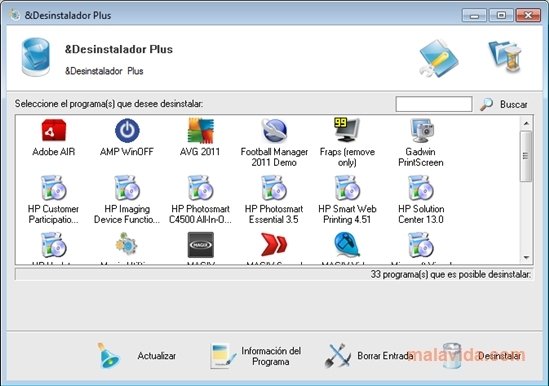The height and width of the screenshot is (386, 549).
Task: Click the list scrollbar down arrow
Action: pos(526,257)
